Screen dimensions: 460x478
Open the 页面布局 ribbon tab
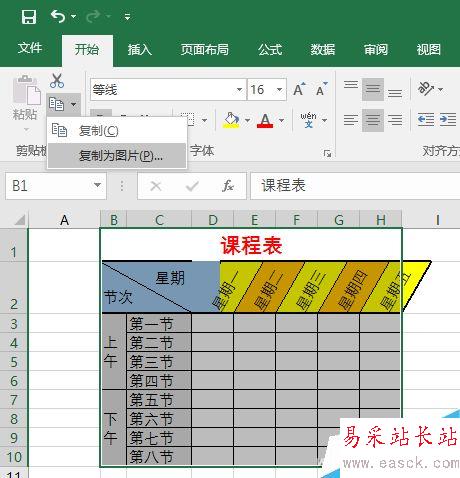(205, 50)
